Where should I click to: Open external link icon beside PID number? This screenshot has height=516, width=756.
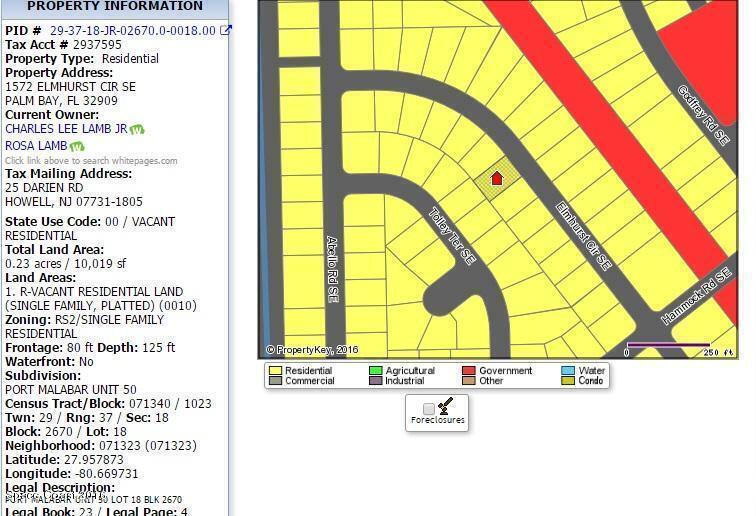pos(225,30)
